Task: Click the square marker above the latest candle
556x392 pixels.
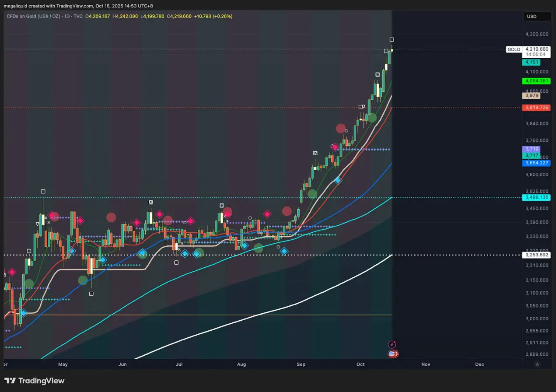Action: point(392,40)
